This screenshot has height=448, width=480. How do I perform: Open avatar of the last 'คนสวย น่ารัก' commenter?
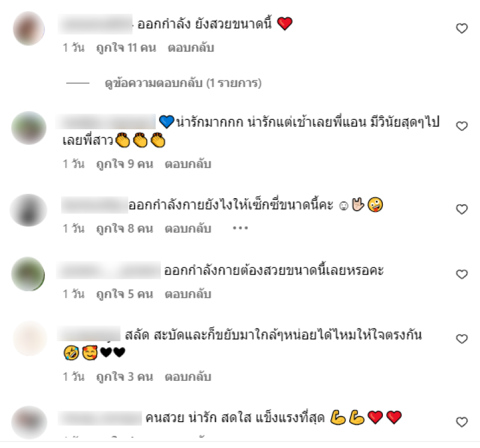pyautogui.click(x=29, y=423)
